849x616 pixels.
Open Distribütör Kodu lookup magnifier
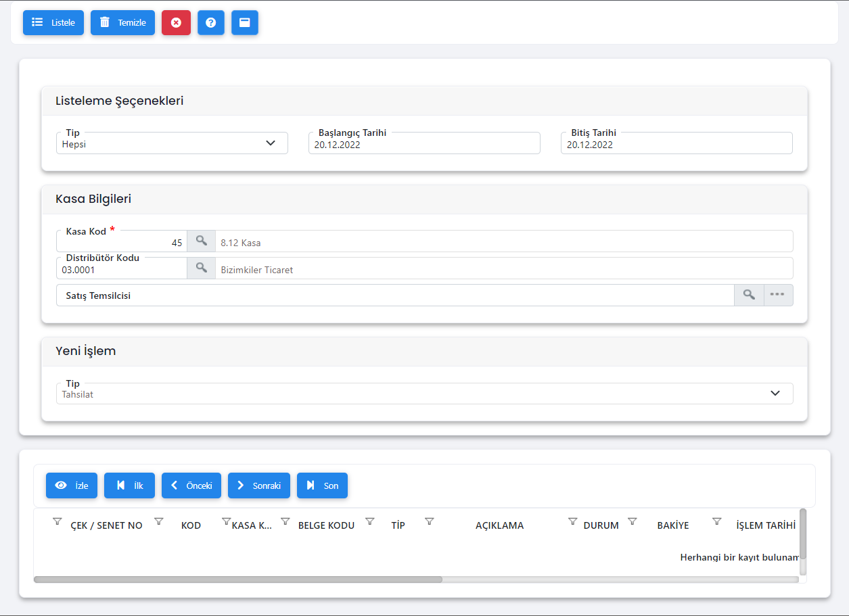pyautogui.click(x=201, y=268)
